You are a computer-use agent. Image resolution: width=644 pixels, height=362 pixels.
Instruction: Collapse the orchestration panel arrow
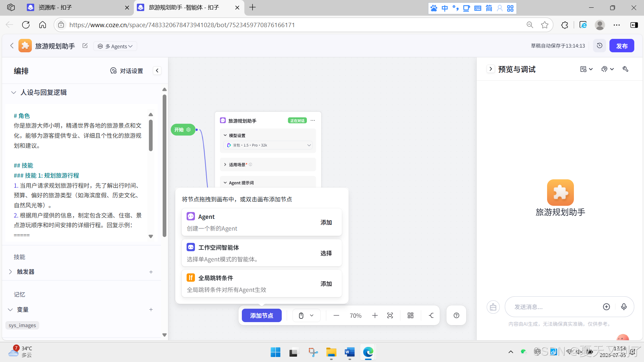pyautogui.click(x=157, y=70)
